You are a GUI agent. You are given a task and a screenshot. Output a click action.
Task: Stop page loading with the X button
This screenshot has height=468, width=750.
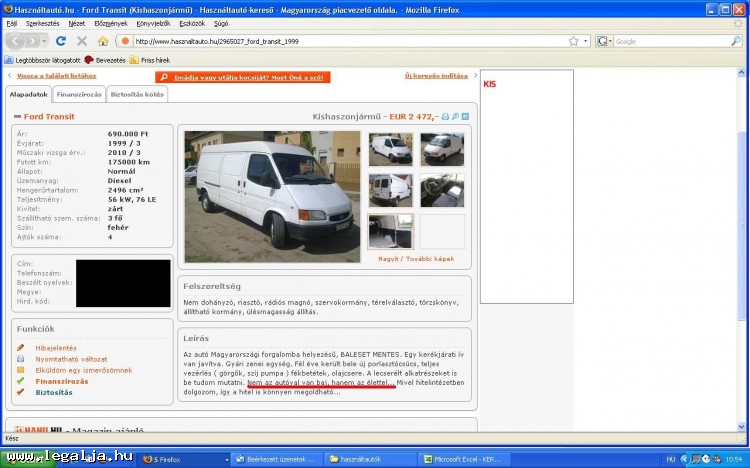[82, 41]
